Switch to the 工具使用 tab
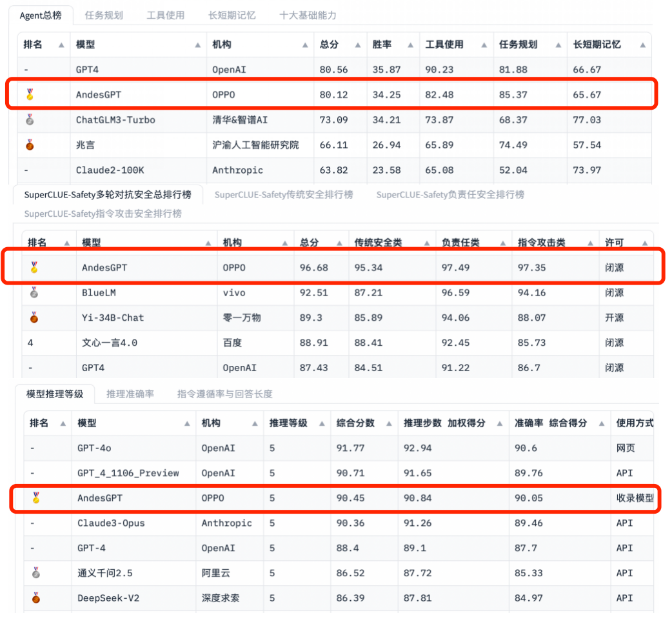 tap(166, 15)
